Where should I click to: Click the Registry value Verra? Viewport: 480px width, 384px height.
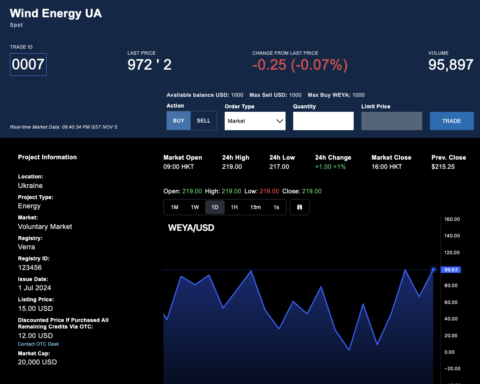tap(26, 247)
